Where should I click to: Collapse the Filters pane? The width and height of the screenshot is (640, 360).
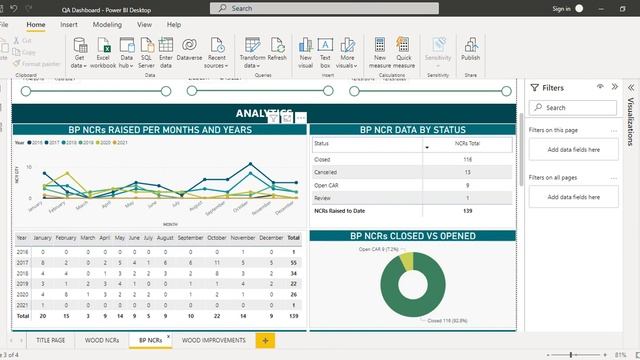point(615,87)
